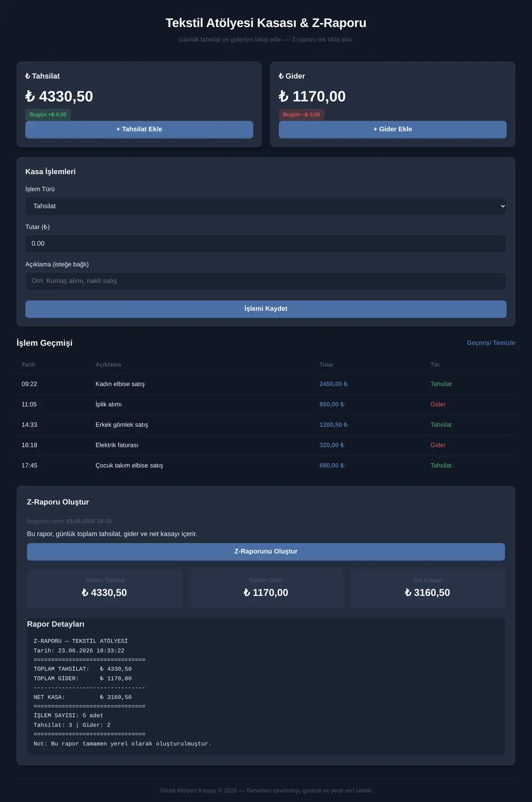Click the 09:22 time cell
The image size is (532, 802).
(x=29, y=384)
